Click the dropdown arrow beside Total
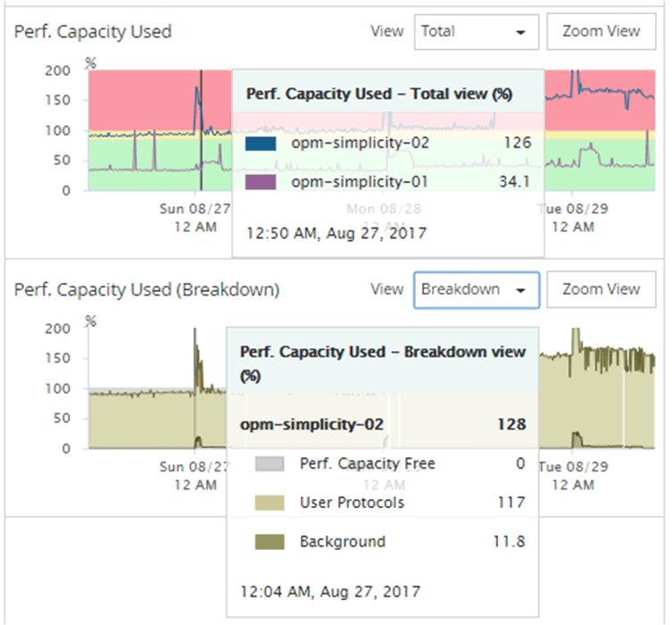672x625 pixels. click(x=520, y=32)
